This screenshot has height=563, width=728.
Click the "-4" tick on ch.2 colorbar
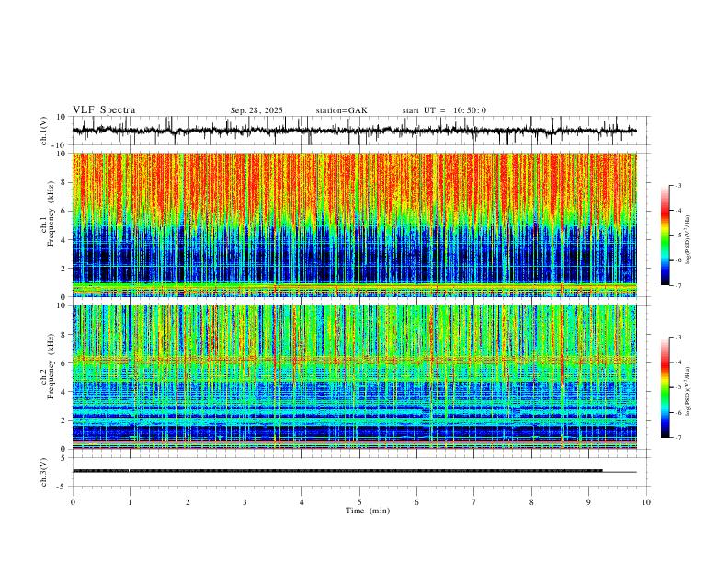[677, 362]
